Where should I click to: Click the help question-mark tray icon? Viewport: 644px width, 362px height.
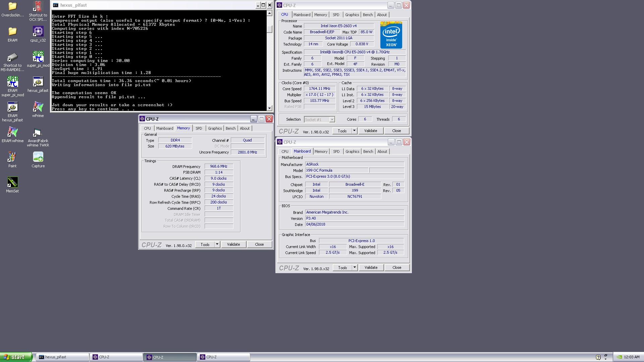point(598,357)
